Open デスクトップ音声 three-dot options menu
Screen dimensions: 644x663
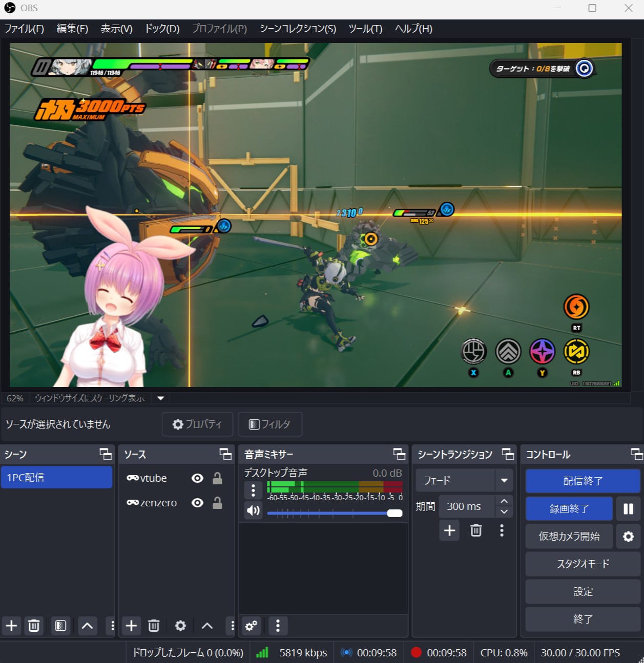coord(253,490)
